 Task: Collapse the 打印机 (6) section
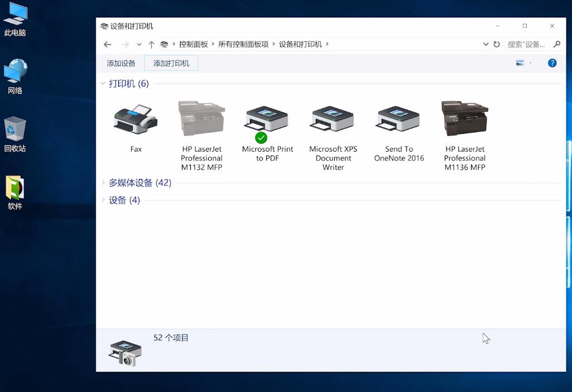coord(103,83)
